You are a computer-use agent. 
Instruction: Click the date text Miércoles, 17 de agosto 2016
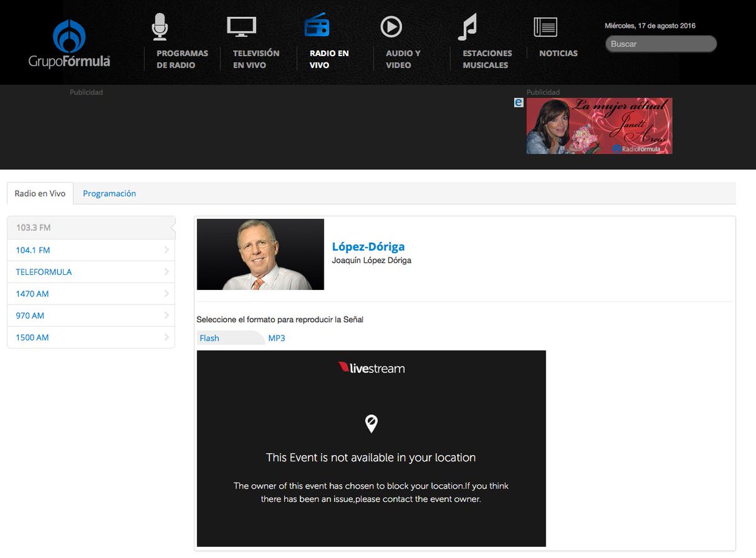(650, 26)
